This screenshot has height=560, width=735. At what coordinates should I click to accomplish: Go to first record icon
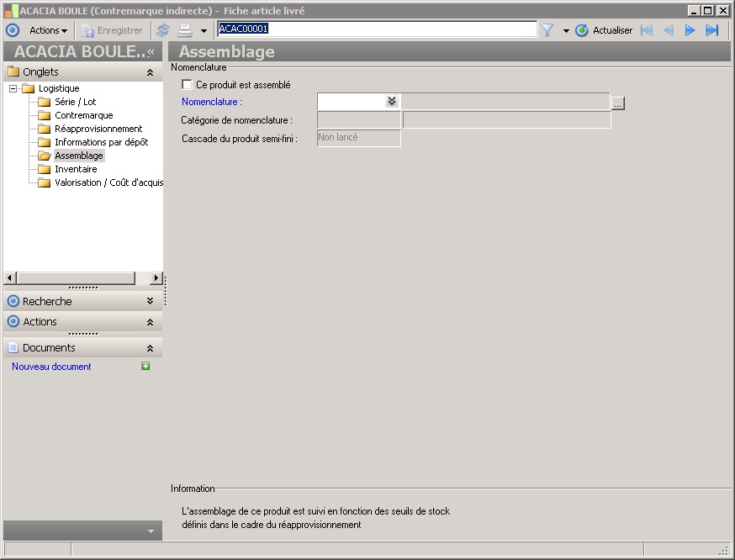[647, 30]
